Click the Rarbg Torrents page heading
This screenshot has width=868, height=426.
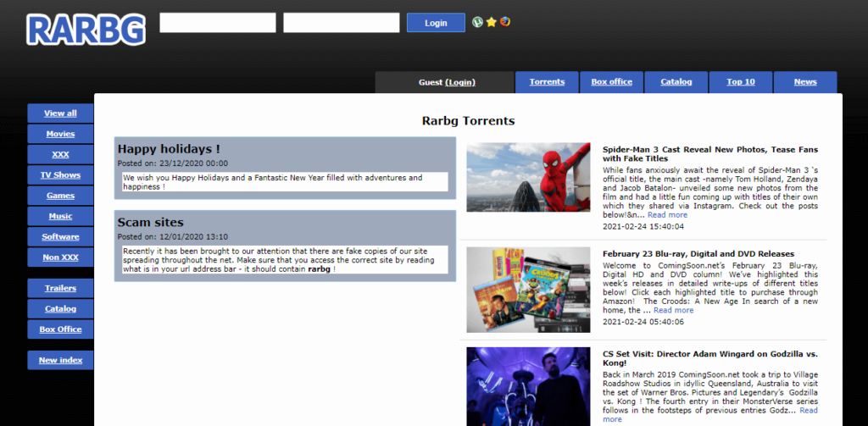coord(468,120)
